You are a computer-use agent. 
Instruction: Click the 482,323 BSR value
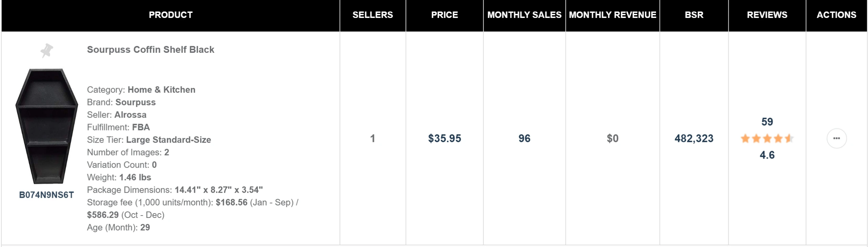[x=694, y=138]
